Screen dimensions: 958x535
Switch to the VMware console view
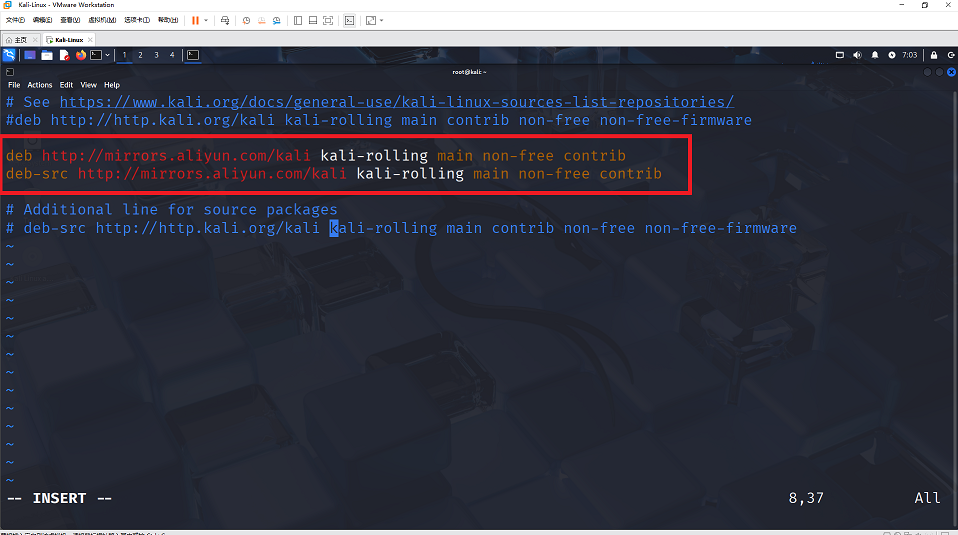pos(349,20)
